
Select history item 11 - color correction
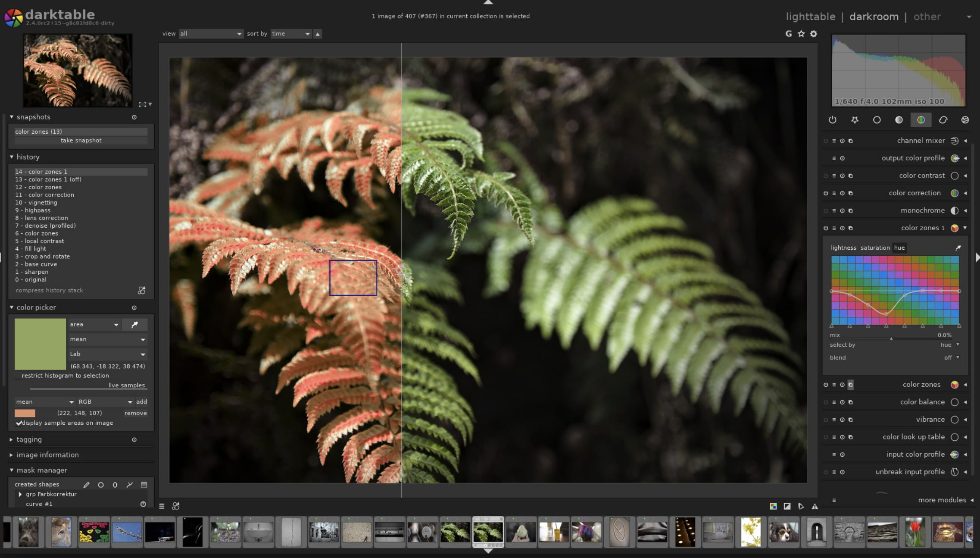81,195
